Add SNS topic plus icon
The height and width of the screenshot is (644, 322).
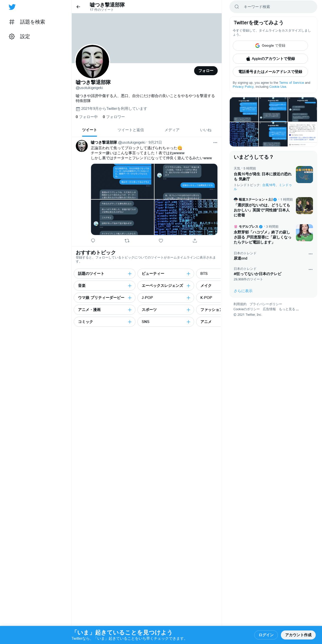(x=188, y=322)
